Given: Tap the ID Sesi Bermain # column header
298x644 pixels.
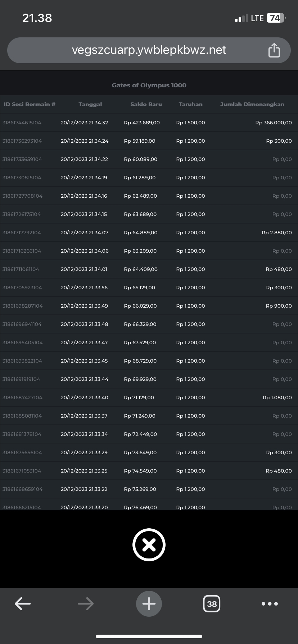Looking at the screenshot, I should tap(30, 104).
